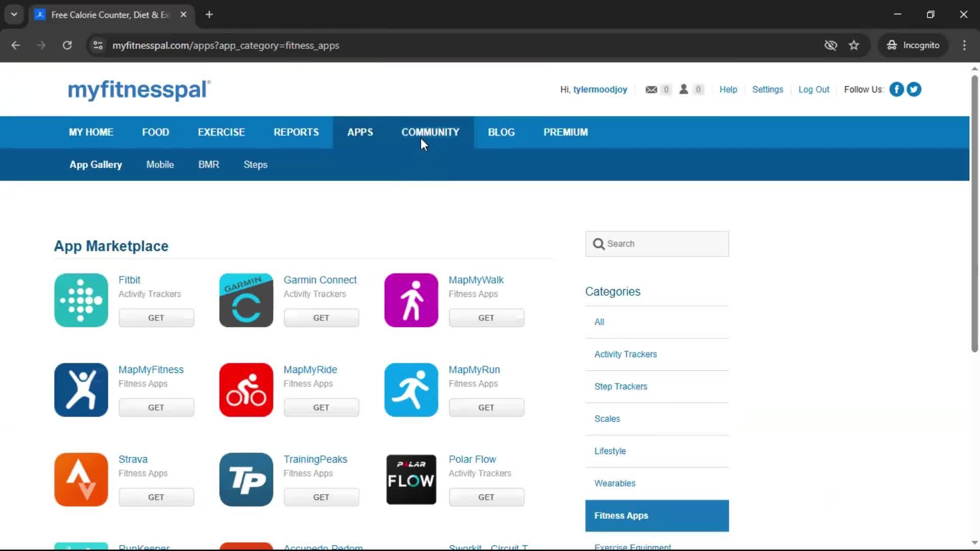Open the REPORTS menu
Image resolution: width=980 pixels, height=551 pixels.
coord(296,132)
